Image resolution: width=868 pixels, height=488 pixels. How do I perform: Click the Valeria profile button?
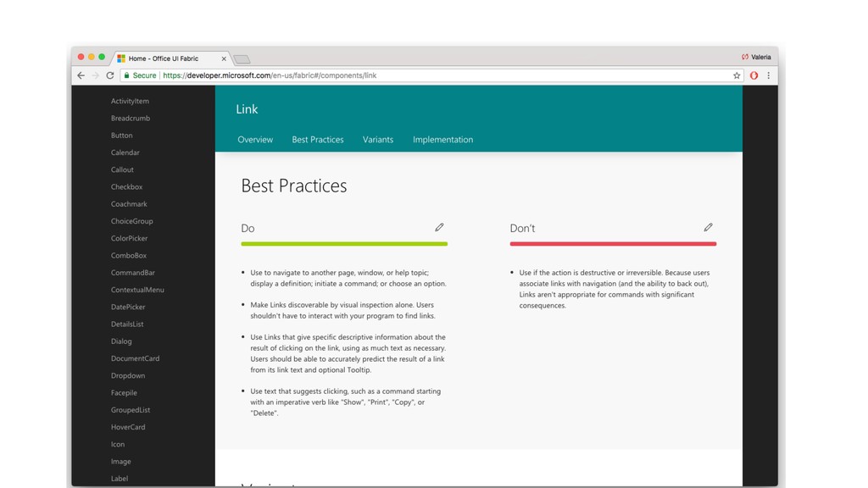coord(756,57)
